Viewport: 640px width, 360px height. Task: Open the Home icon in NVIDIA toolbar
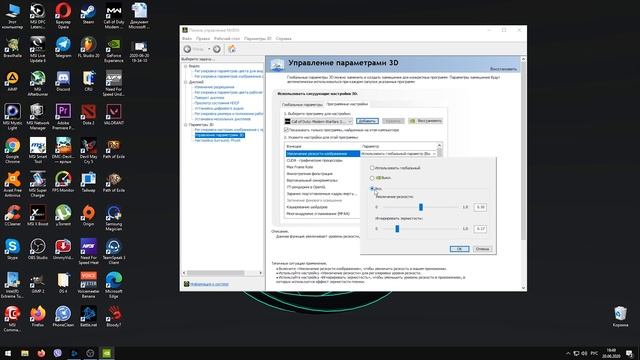point(231,49)
